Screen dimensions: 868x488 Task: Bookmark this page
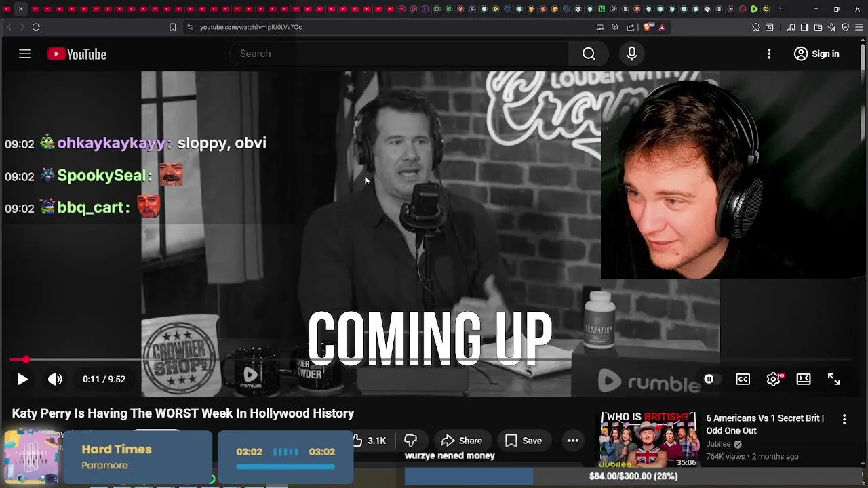point(172,27)
